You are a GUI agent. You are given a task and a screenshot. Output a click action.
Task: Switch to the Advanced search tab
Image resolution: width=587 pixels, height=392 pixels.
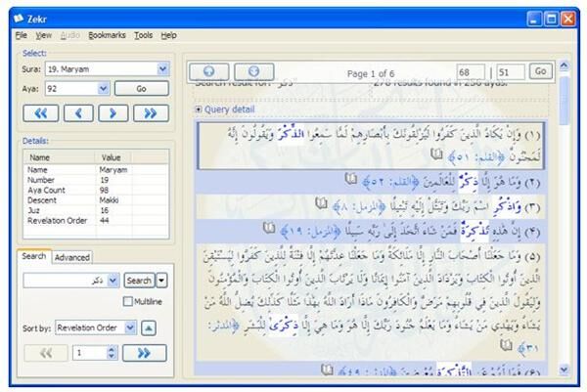[x=71, y=257]
